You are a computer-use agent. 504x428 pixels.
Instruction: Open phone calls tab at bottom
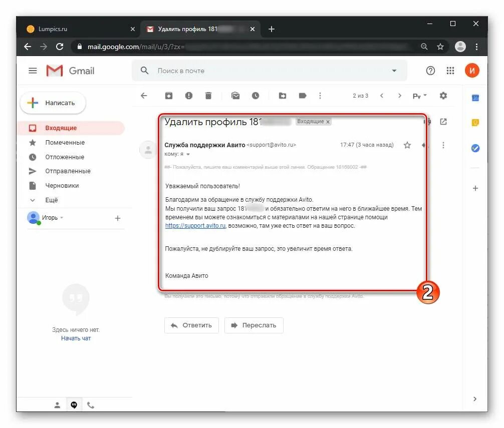[x=91, y=405]
